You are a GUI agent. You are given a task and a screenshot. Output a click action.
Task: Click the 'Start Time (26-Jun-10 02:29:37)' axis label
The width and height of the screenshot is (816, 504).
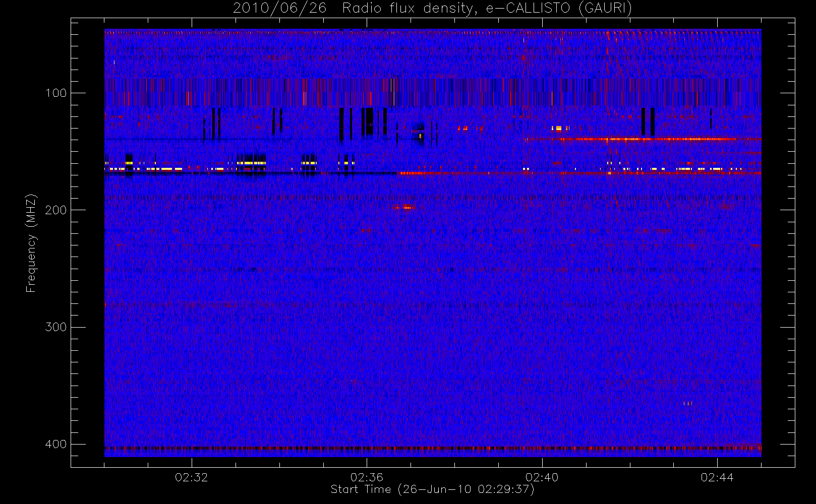(432, 489)
